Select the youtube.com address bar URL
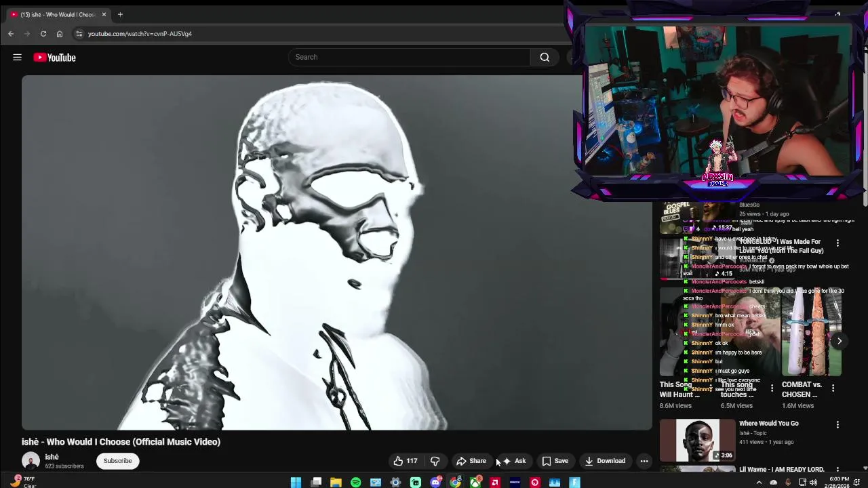The height and width of the screenshot is (488, 868). point(140,33)
